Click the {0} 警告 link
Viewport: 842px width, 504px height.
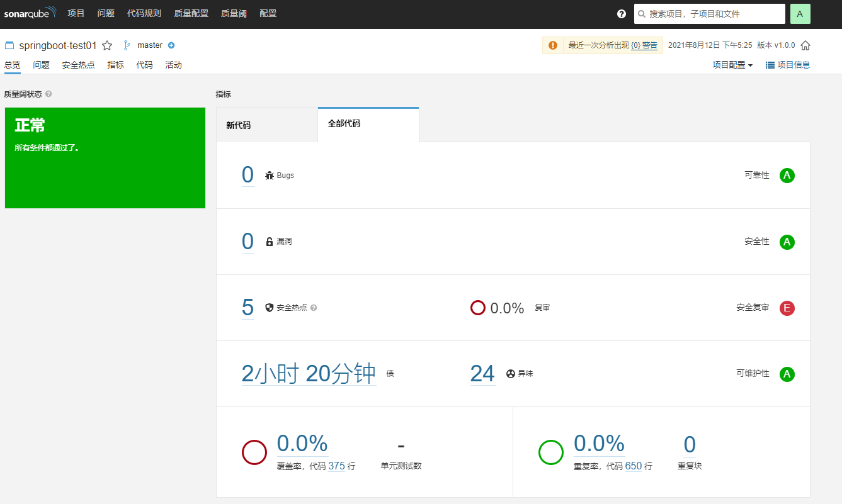644,45
